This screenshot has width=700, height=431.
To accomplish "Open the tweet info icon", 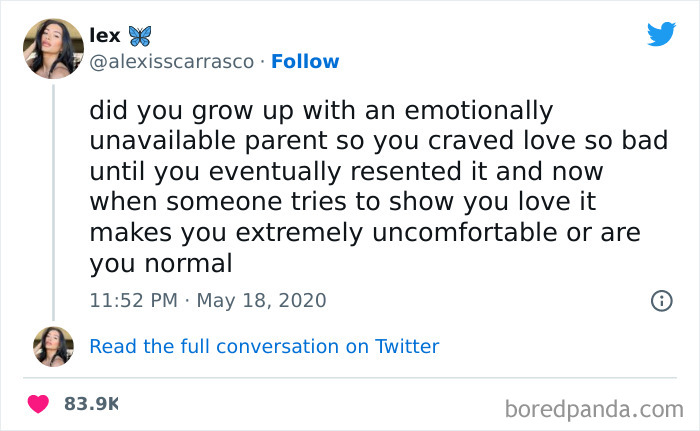I will [661, 300].
